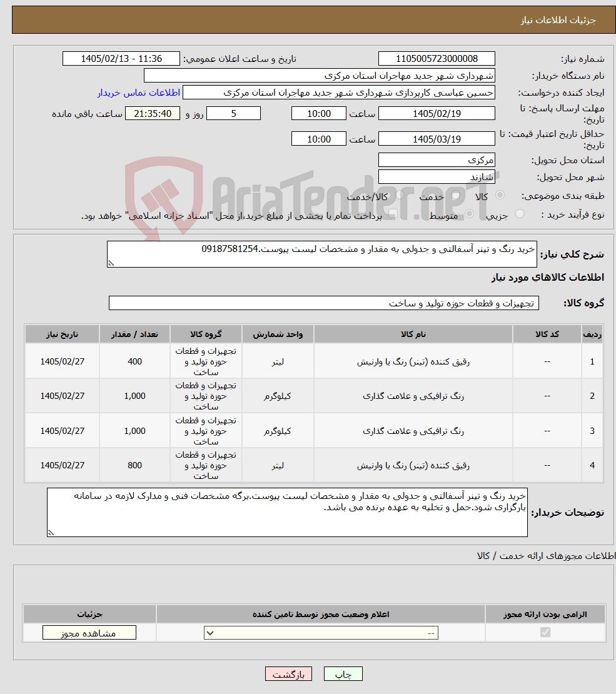Viewport: 616px width, 694px height.
Task: Click the need number field 1105005723000008
Action: pos(437,58)
